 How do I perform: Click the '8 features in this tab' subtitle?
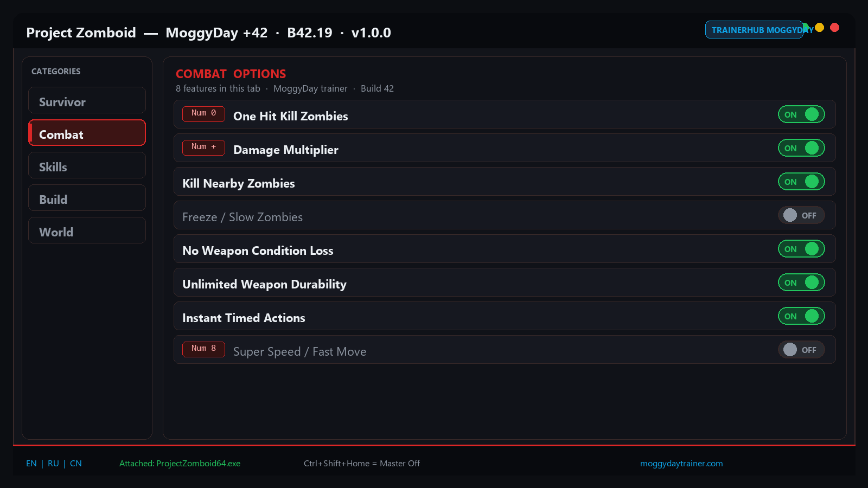[218, 88]
